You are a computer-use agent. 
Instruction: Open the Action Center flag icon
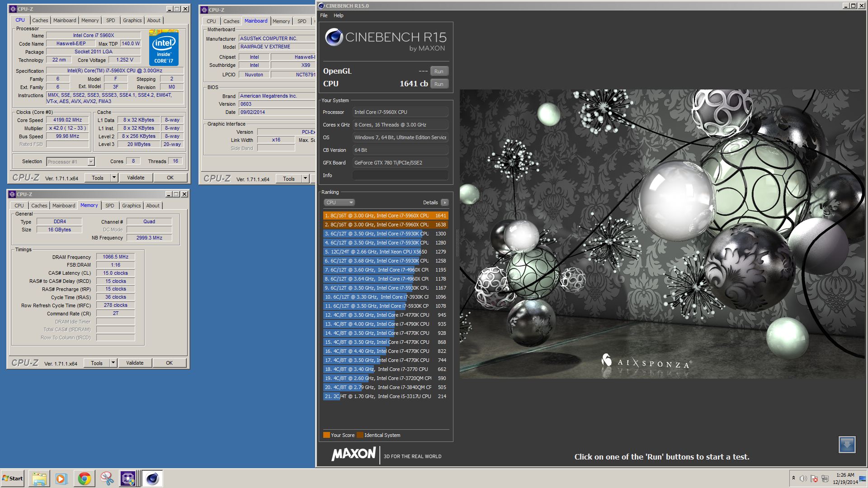click(814, 479)
